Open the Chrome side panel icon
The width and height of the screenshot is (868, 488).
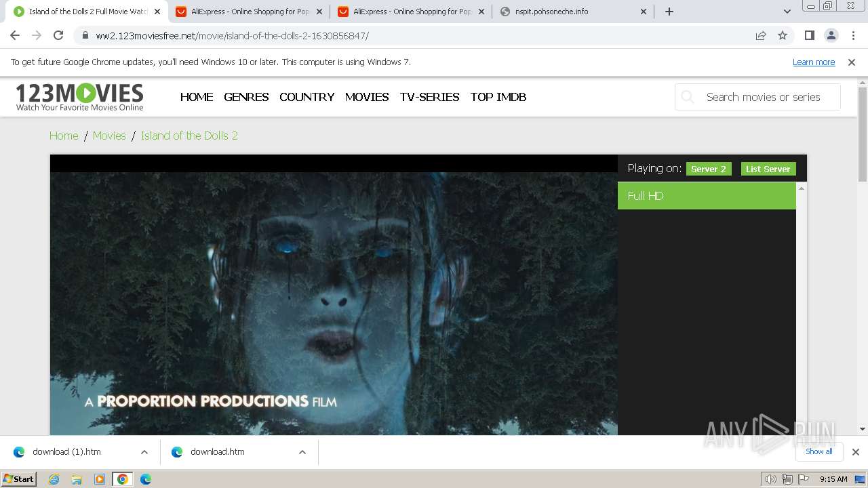(x=809, y=35)
